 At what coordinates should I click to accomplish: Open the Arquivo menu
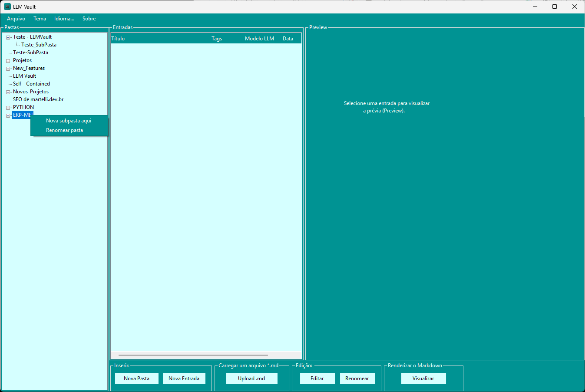(x=16, y=19)
